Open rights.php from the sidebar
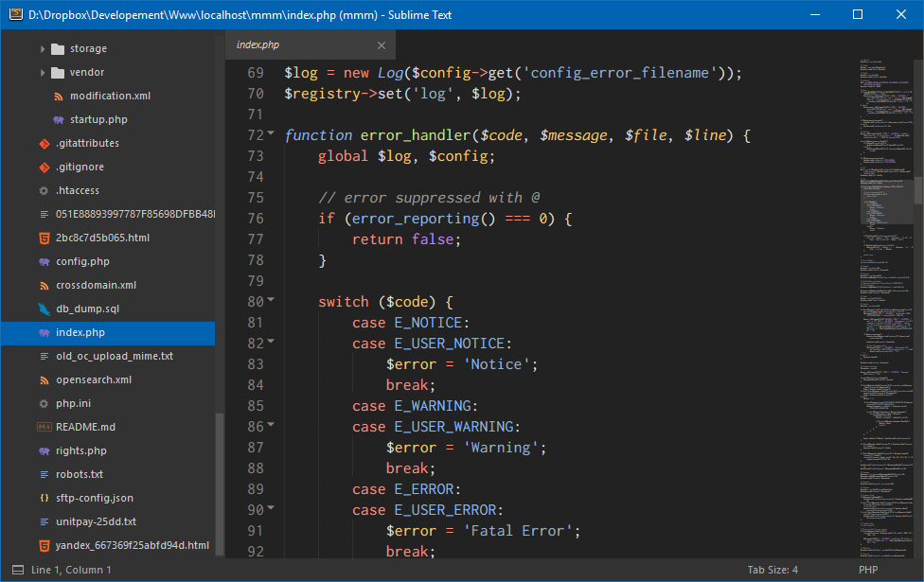The width and height of the screenshot is (924, 582). point(81,450)
